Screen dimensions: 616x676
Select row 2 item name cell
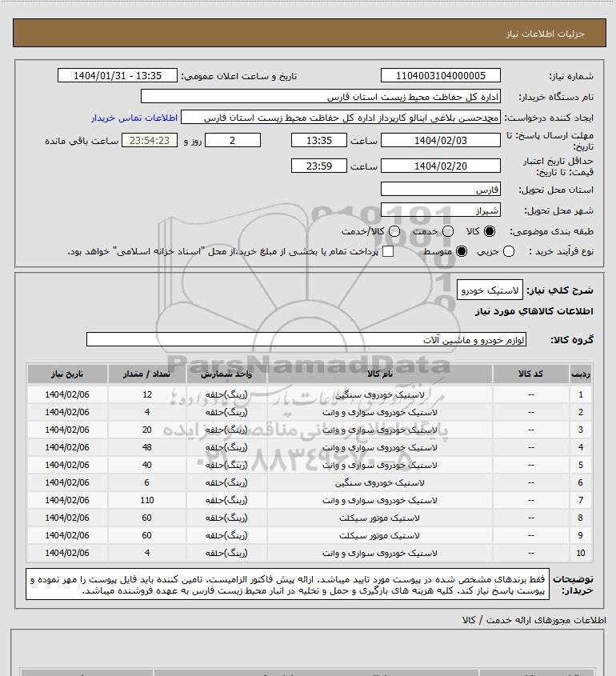point(380,412)
